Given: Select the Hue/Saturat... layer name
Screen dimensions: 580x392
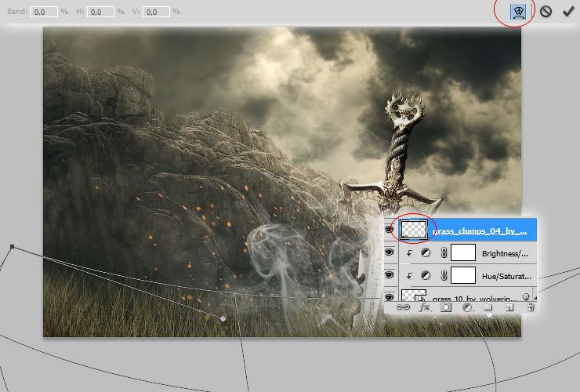Looking at the screenshot, I should coord(506,277).
